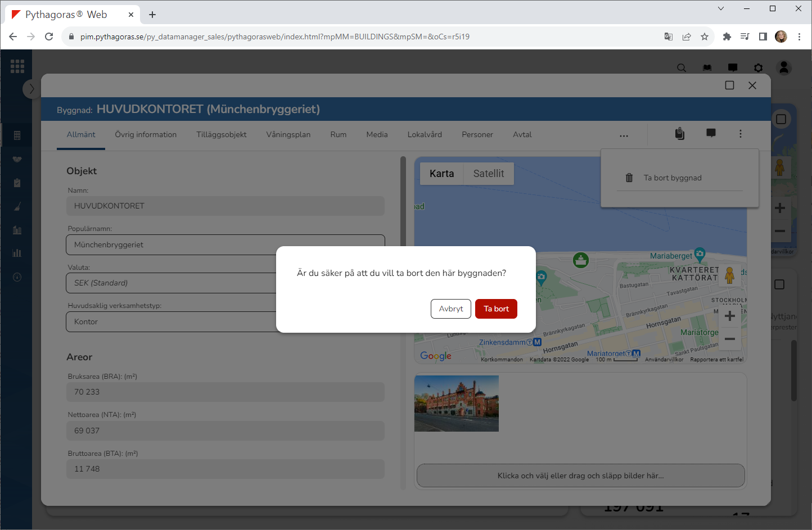This screenshot has width=812, height=530.
Task: Open the comment icon beside the paperclip
Action: [711, 133]
